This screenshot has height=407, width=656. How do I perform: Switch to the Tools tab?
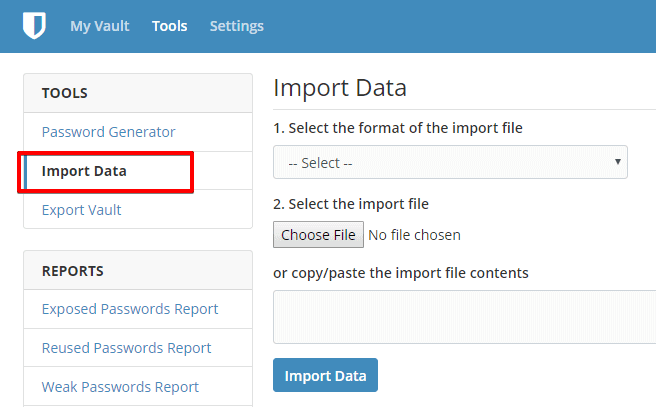169,26
